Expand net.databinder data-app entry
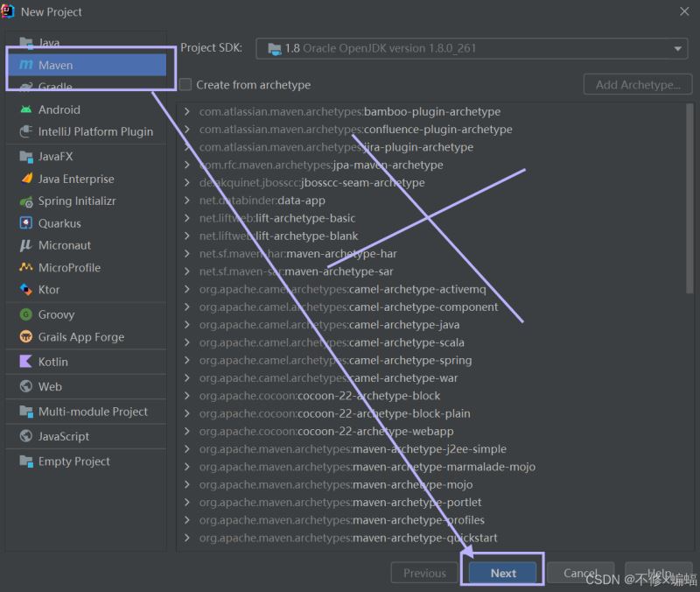 pos(187,201)
